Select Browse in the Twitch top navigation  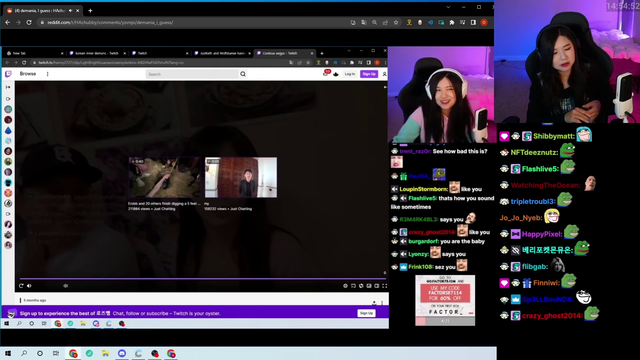tap(28, 74)
